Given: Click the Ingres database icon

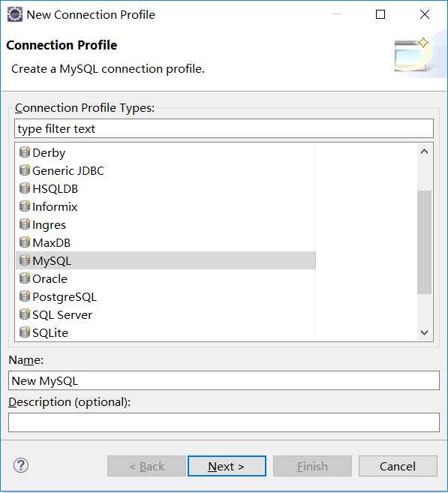Looking at the screenshot, I should [x=25, y=224].
